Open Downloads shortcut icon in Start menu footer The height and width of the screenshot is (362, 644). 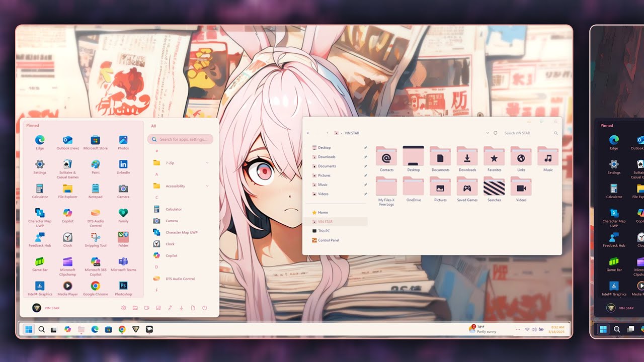pyautogui.click(x=181, y=308)
